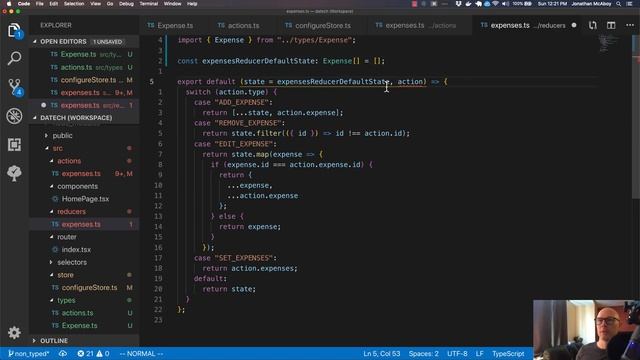Collapse the router folder
The width and height of the screenshot is (640, 360).
pyautogui.click(x=67, y=237)
